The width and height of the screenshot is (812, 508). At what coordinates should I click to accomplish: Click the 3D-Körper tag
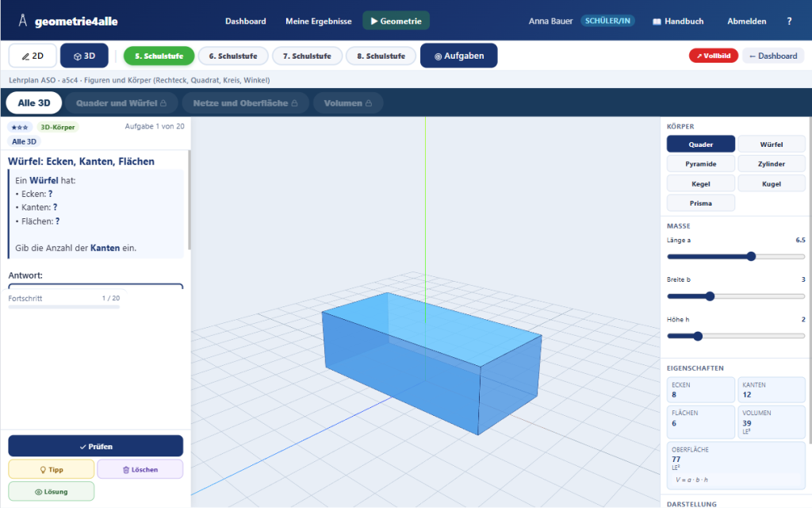(x=57, y=127)
